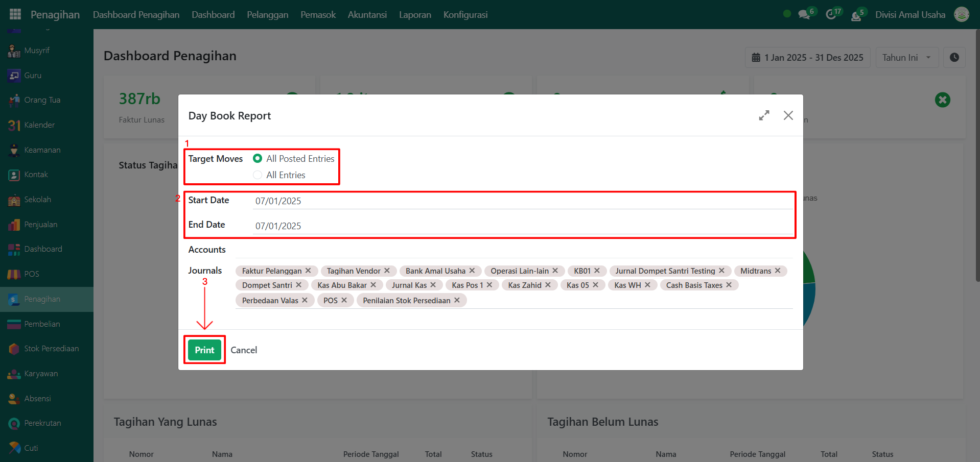Image resolution: width=980 pixels, height=462 pixels.
Task: Open the activities clock icon with badge 17
Action: [x=831, y=14]
